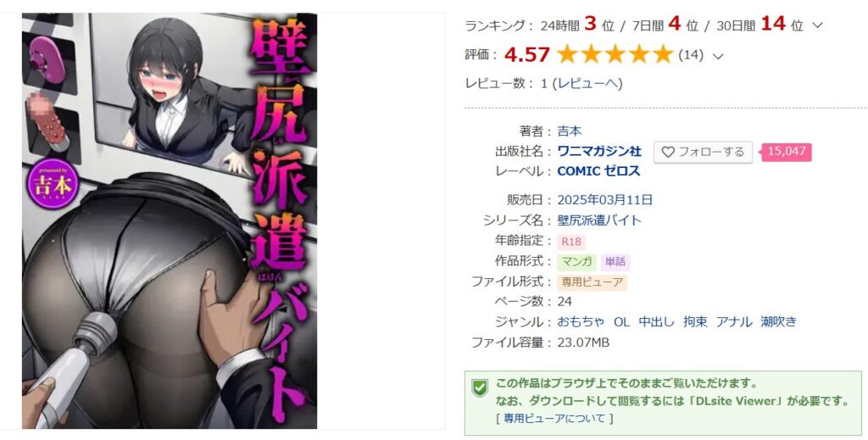Expand the rating breakdown chevron

coord(718,56)
